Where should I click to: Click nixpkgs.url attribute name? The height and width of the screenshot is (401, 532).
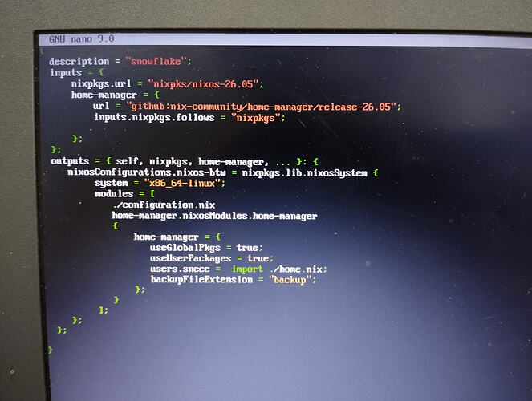(x=101, y=83)
